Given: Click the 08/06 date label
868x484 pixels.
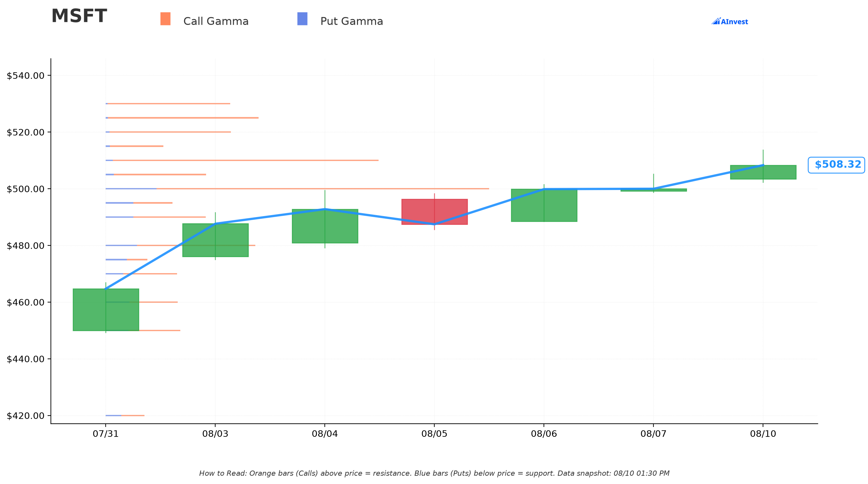Looking at the screenshot, I should [544, 434].
